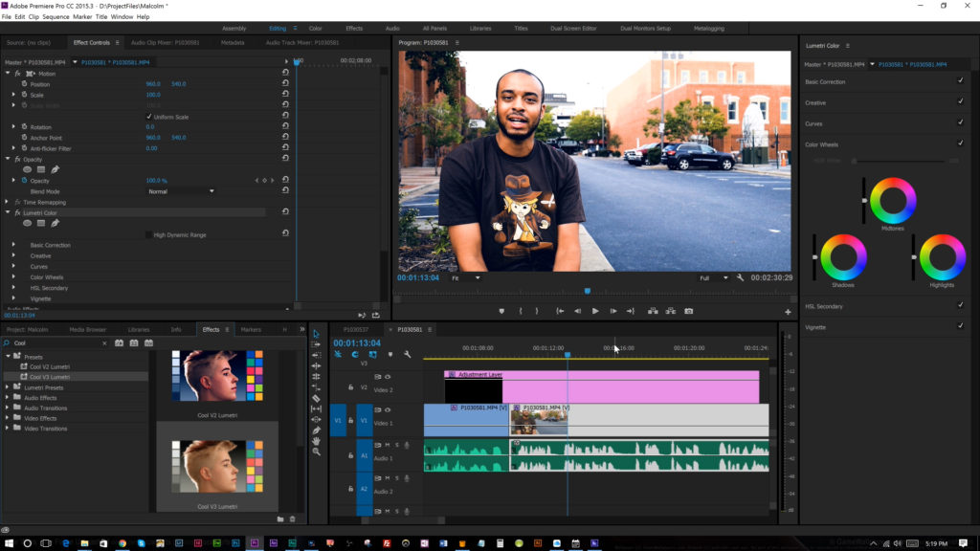This screenshot has height=551, width=980.
Task: Click the Add Marker icon in Program monitor
Action: [501, 311]
